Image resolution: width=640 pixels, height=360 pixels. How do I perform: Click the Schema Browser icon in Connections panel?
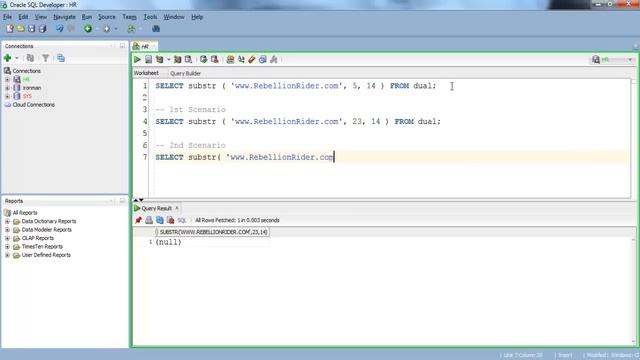[x=61, y=58]
